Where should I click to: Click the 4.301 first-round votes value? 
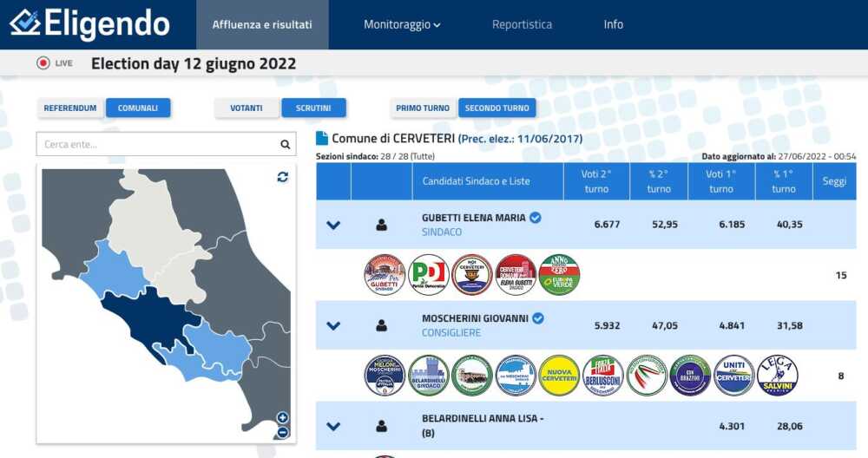pos(732,426)
